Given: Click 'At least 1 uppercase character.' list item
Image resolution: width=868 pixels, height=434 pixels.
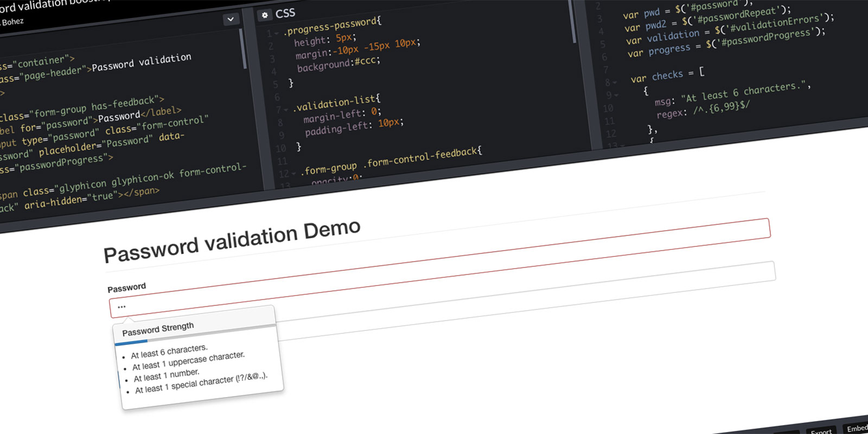Looking at the screenshot, I should pos(189,361).
